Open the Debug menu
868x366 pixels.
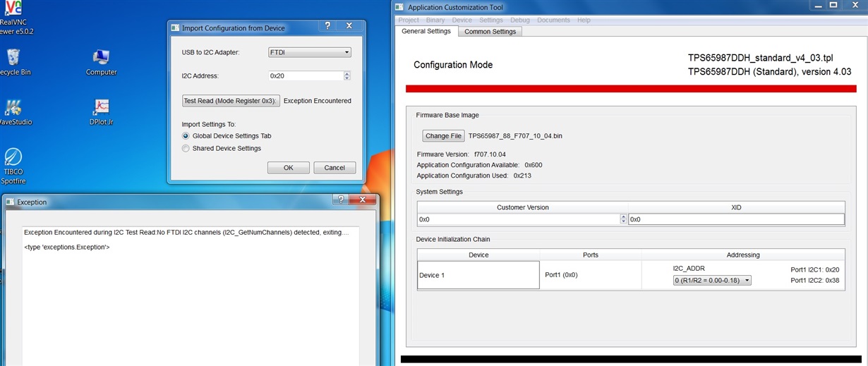520,20
